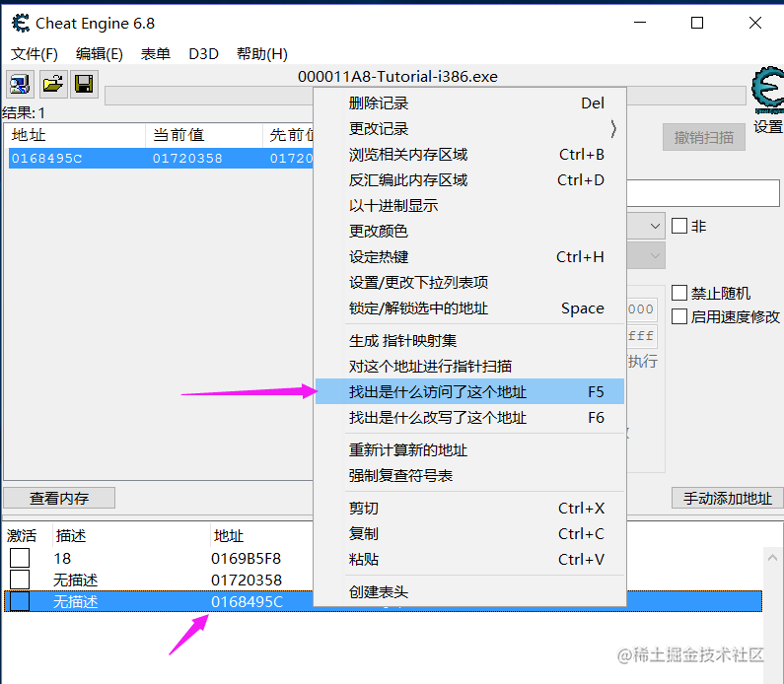
Task: Select 反汇编此内存区域 menu entry
Action: tap(470, 179)
